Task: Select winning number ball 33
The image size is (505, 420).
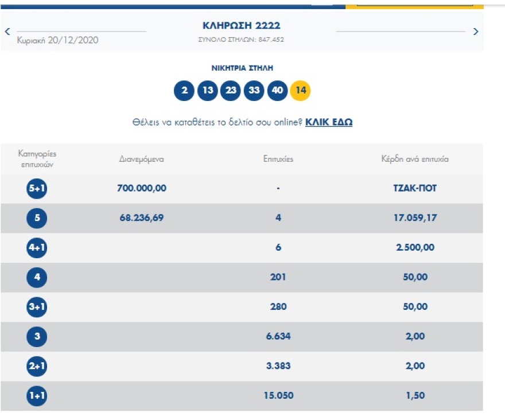Action: point(254,91)
